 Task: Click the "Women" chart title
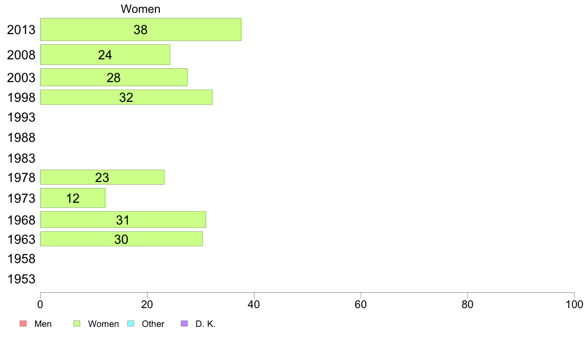(141, 9)
